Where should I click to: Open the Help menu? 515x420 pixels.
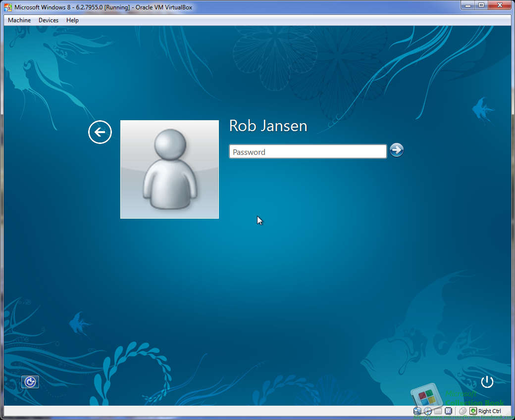(x=72, y=20)
